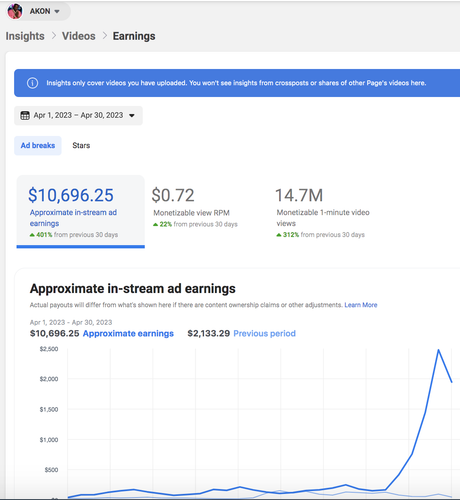Click the chevron after Videos breadcrumb

(105, 35)
